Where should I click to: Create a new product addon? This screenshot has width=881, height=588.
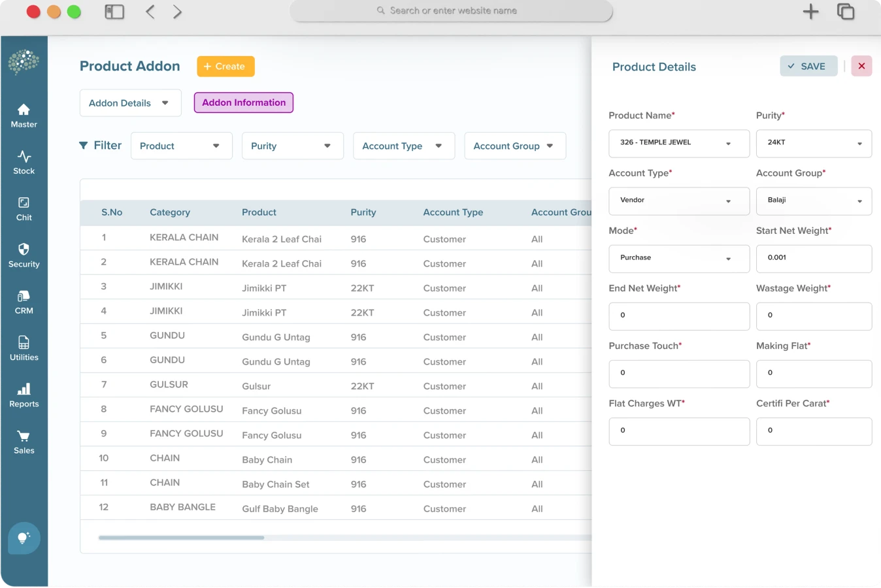[225, 66]
